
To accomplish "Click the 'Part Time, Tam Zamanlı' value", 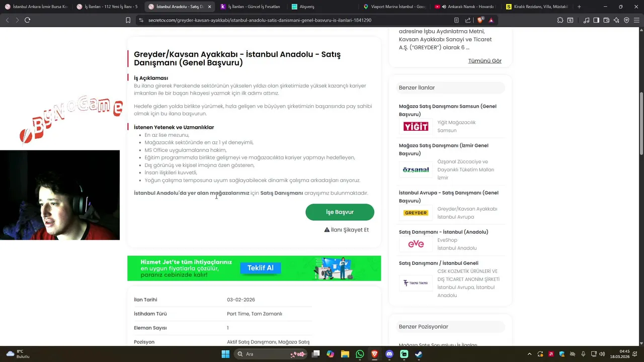I will [x=254, y=314].
